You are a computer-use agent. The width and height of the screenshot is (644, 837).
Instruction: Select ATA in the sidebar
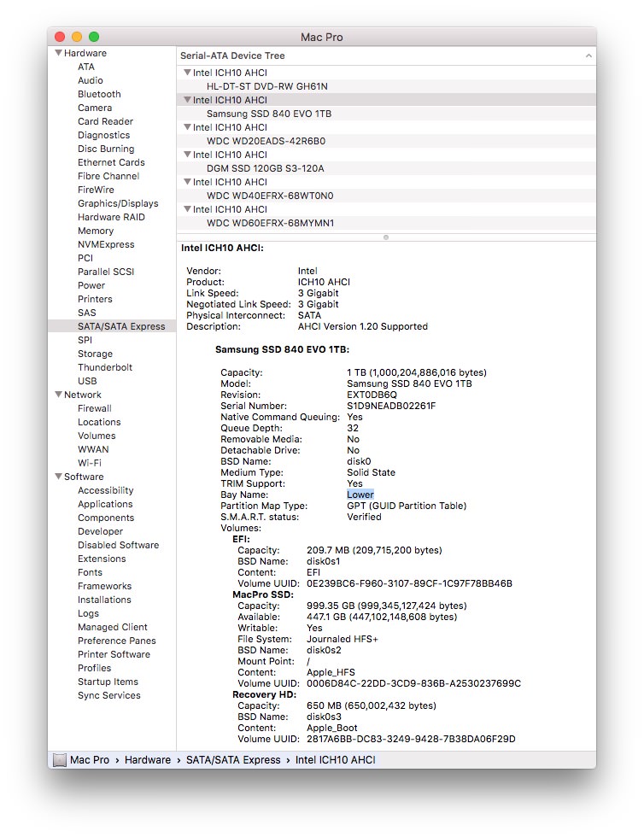(x=86, y=67)
